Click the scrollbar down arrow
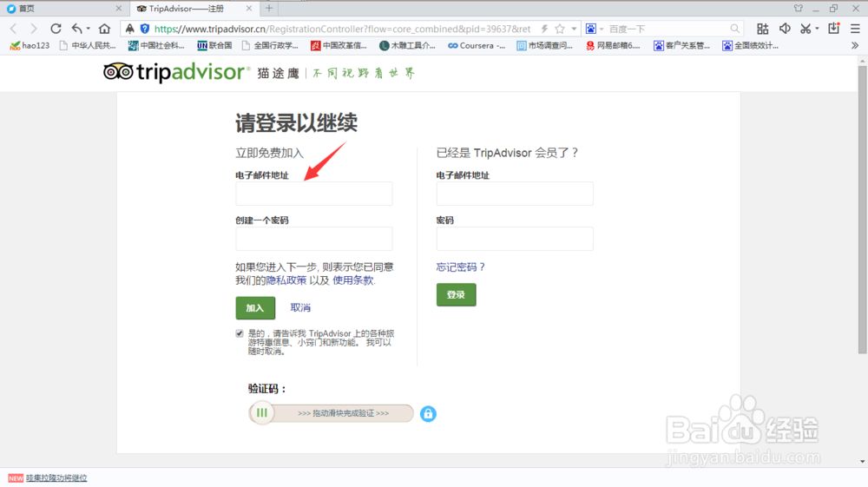 tap(863, 462)
